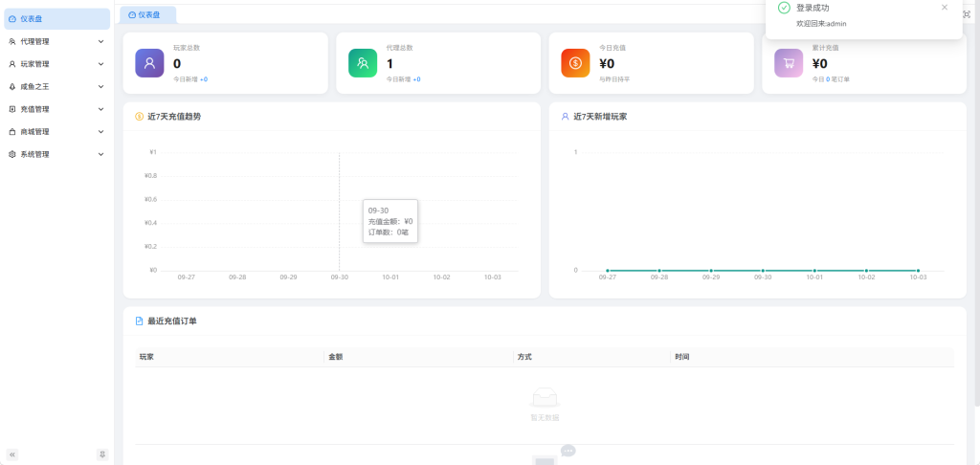Click the document icon beside 最近充值订单
980x465 pixels.
point(140,321)
